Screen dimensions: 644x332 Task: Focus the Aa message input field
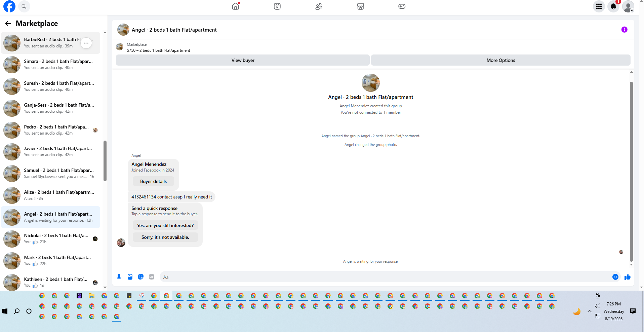coord(385,277)
